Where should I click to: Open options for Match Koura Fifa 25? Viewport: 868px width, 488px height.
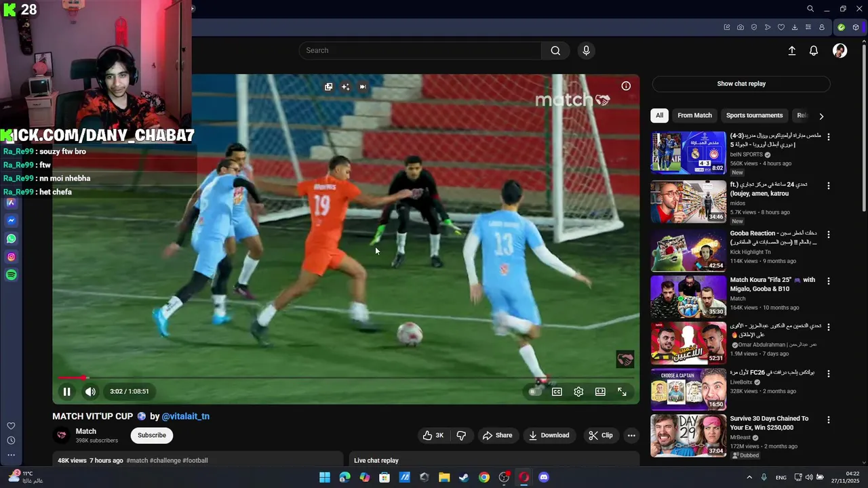tap(828, 281)
